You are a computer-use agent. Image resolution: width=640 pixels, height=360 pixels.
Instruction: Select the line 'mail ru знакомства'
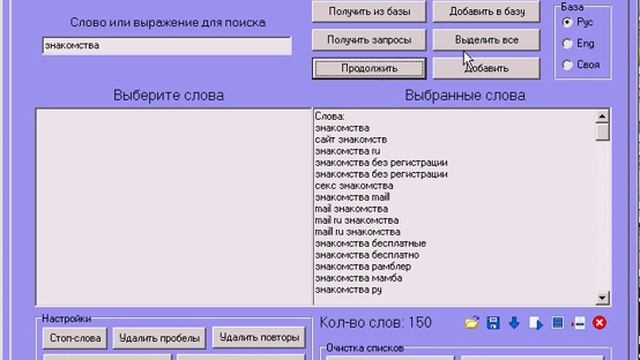[x=356, y=220]
